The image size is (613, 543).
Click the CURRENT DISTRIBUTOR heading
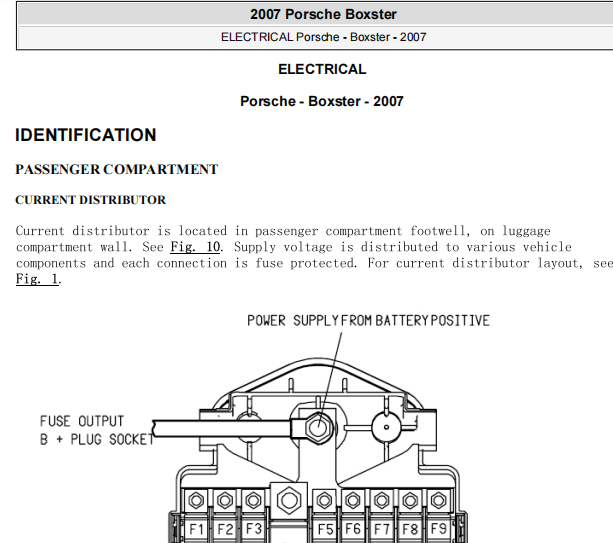click(91, 200)
